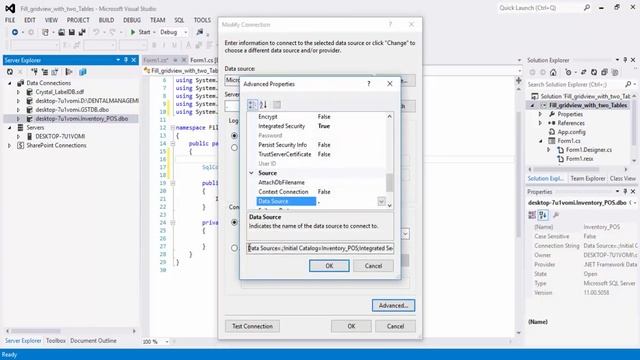Switch to the Team Explorer tab

pyautogui.click(x=587, y=178)
